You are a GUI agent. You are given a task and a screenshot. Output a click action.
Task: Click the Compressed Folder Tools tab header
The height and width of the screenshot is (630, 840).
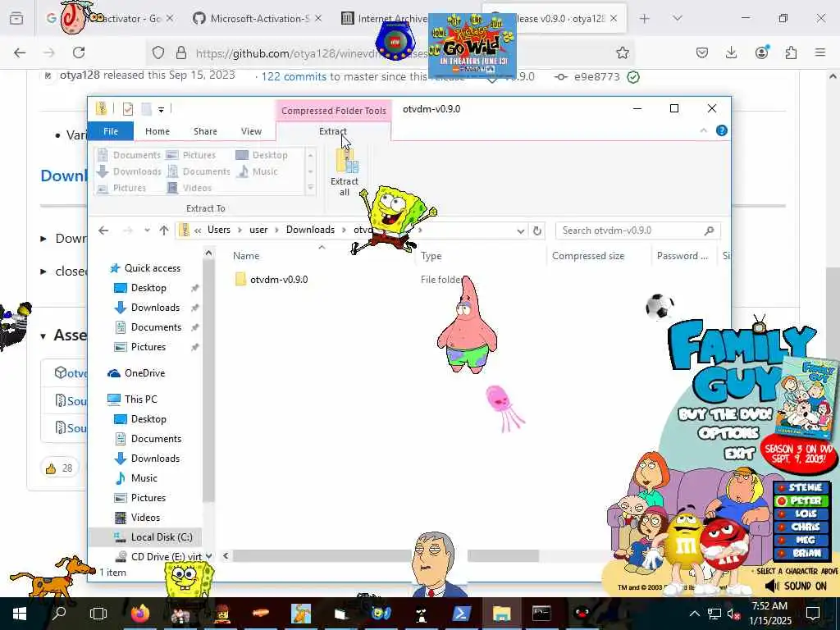(333, 111)
